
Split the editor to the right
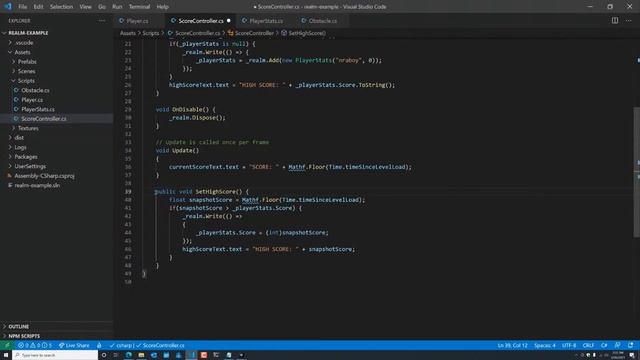click(615, 20)
